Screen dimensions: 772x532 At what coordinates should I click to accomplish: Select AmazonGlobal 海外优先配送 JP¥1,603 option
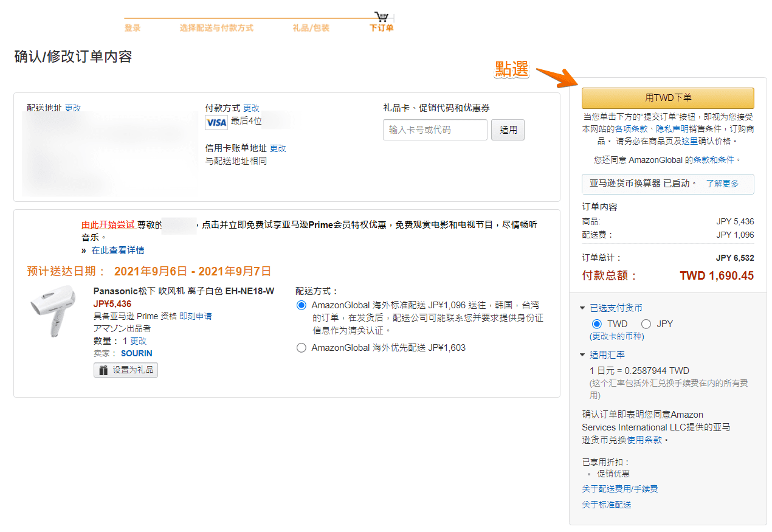[x=302, y=348]
